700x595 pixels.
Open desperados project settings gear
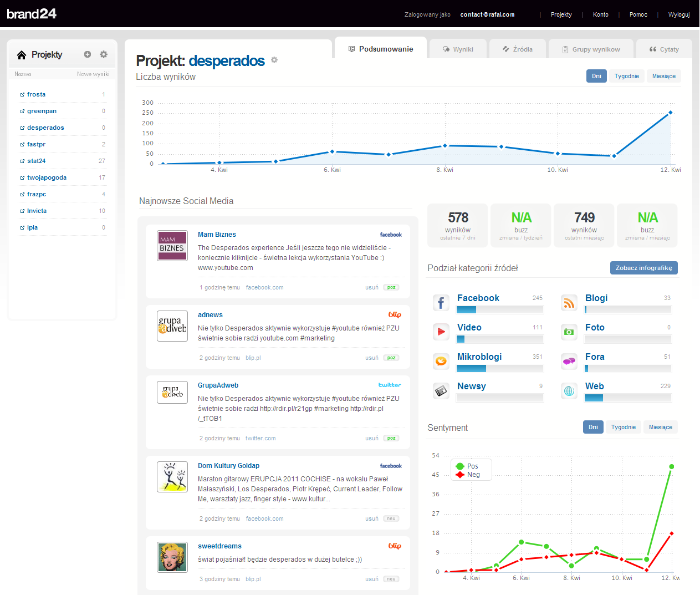[274, 60]
